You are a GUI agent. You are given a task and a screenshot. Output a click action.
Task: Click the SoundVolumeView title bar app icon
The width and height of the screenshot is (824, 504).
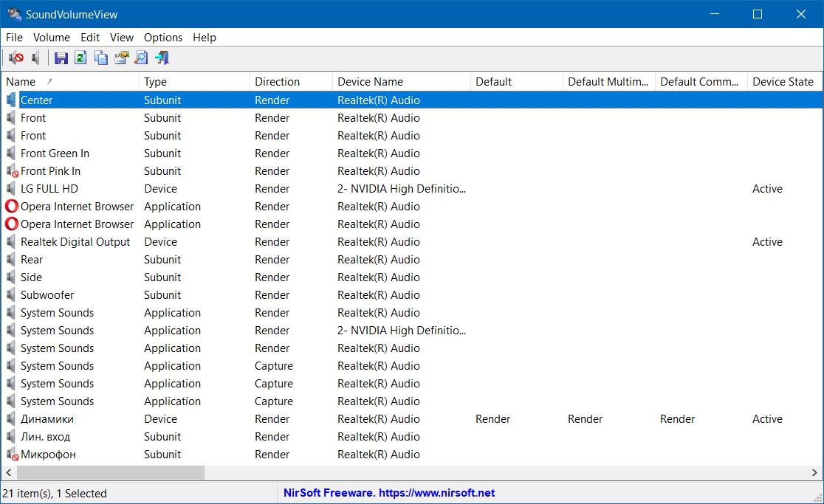pyautogui.click(x=14, y=14)
